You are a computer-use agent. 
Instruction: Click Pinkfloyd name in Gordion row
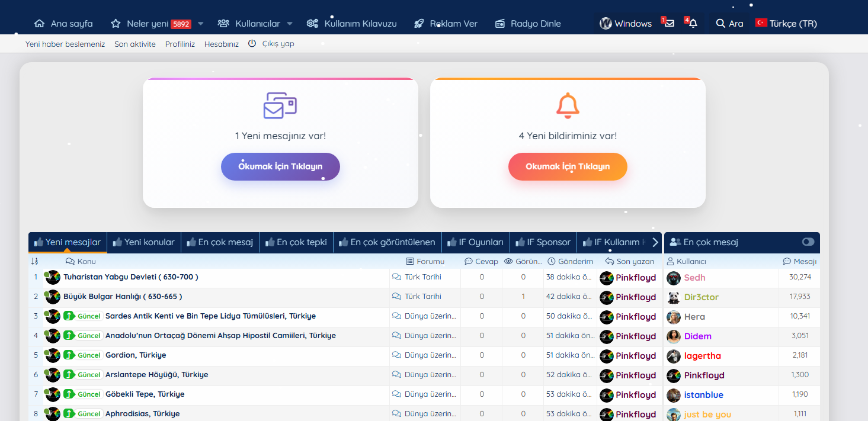tap(636, 356)
